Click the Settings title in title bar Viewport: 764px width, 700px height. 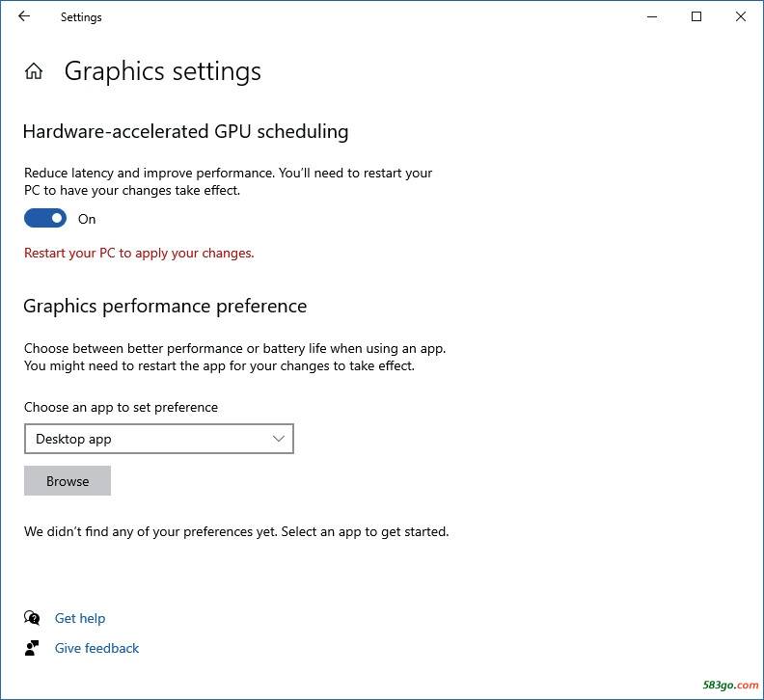(81, 17)
